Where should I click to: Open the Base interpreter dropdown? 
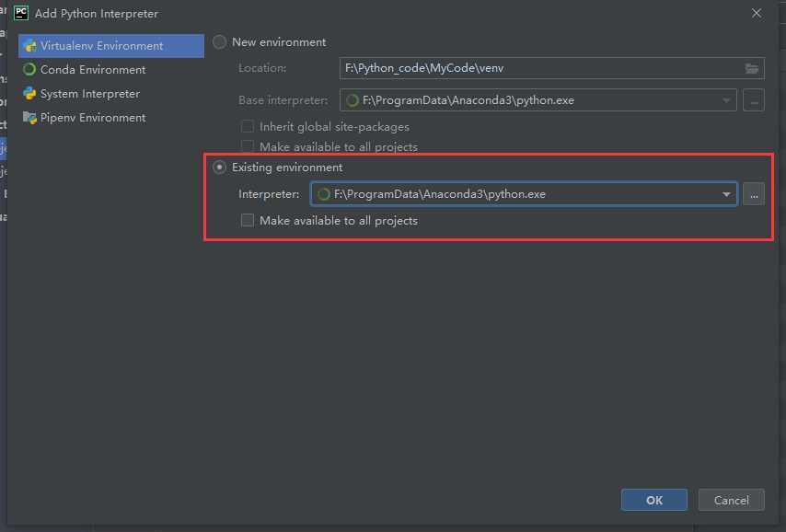537,100
